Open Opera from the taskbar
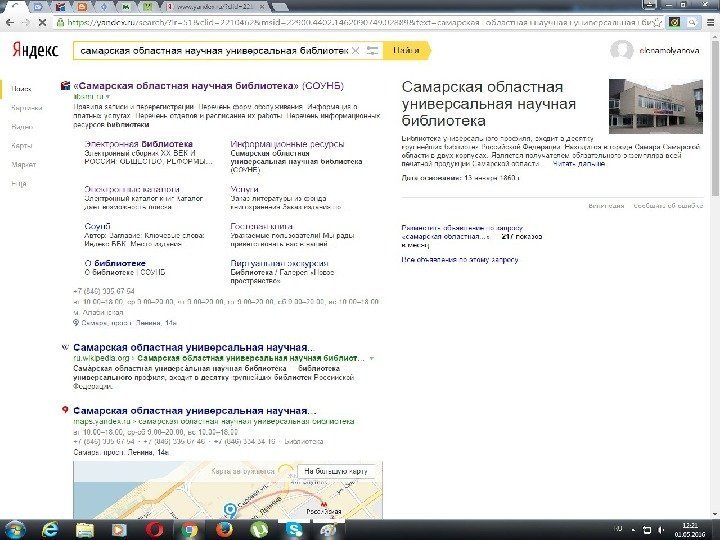 click(154, 530)
